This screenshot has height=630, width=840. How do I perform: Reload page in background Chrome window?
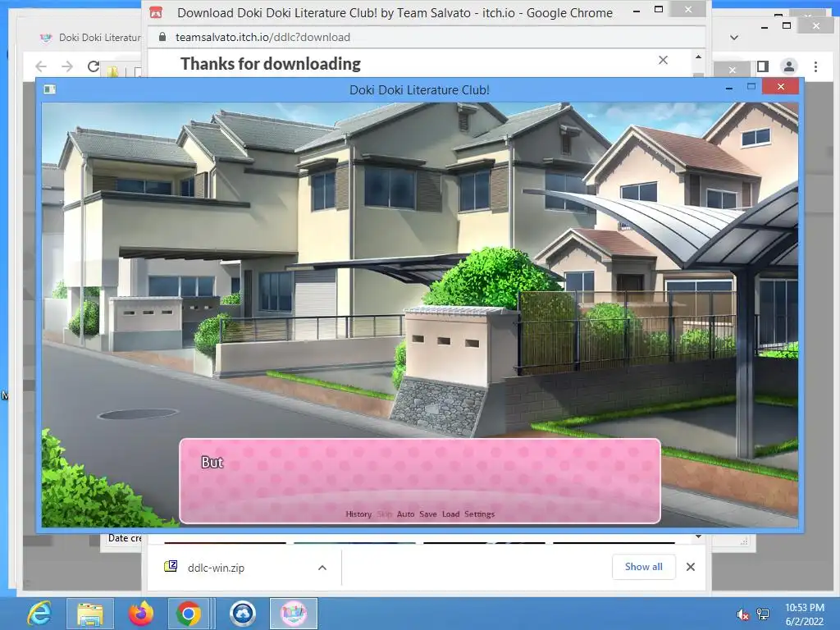(94, 66)
